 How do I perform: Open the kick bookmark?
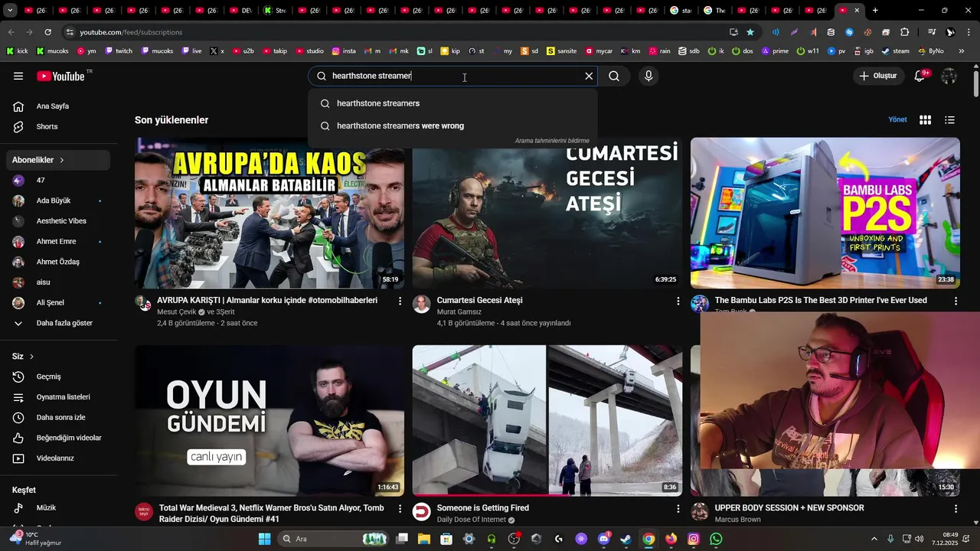tap(17, 51)
